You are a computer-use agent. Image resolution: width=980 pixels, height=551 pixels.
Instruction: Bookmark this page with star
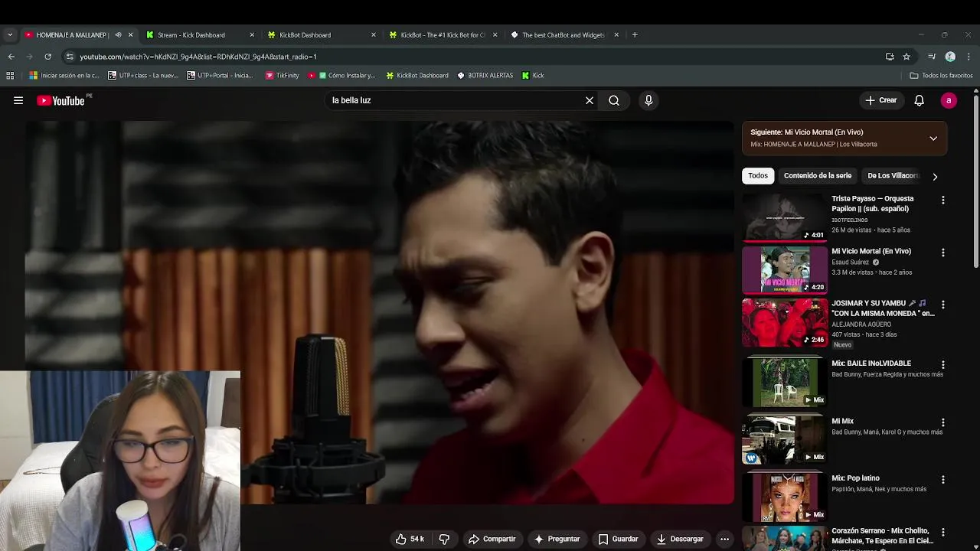(906, 57)
